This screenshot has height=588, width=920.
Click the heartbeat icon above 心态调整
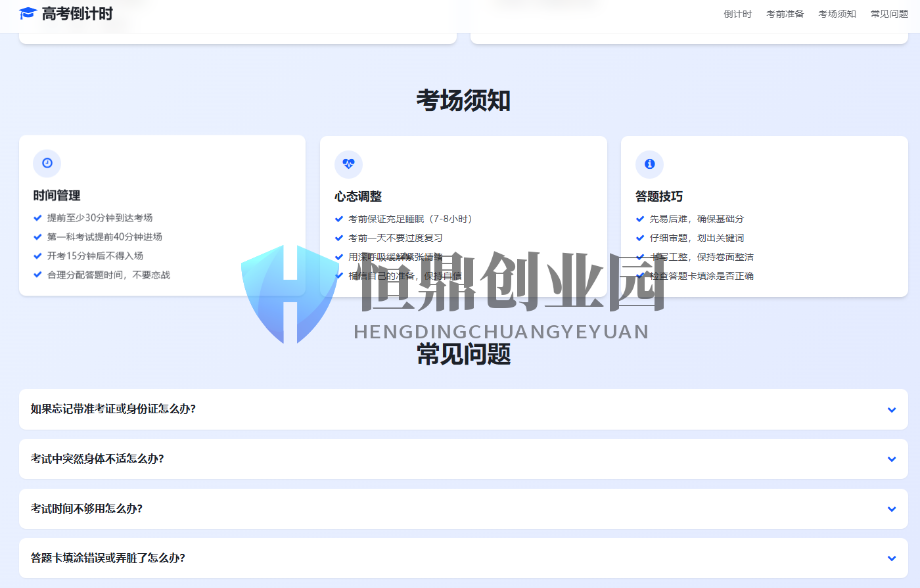(348, 164)
